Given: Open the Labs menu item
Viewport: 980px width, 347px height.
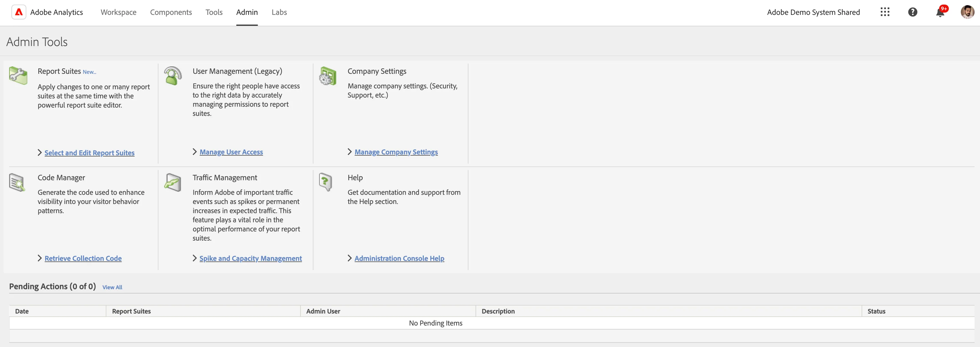Looking at the screenshot, I should pos(279,12).
